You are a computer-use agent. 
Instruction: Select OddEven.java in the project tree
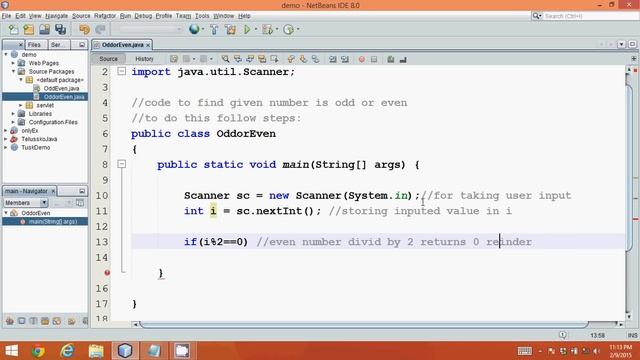pos(61,88)
